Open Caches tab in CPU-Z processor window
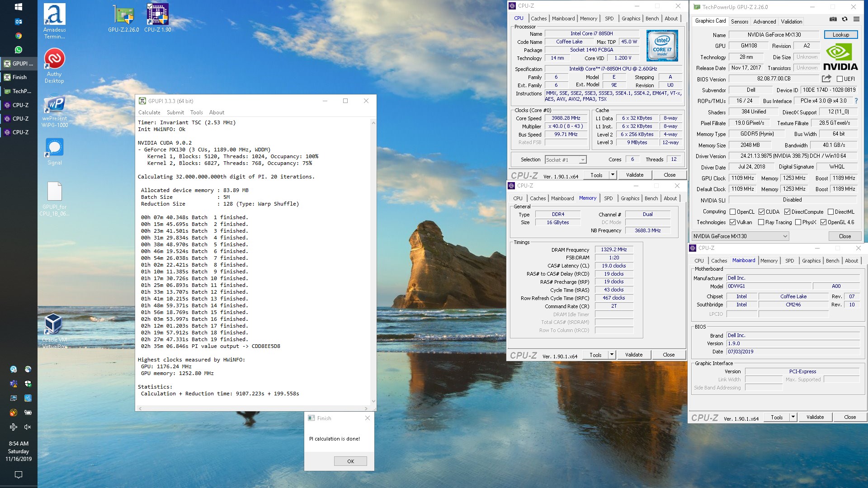The height and width of the screenshot is (488, 868). [x=538, y=19]
